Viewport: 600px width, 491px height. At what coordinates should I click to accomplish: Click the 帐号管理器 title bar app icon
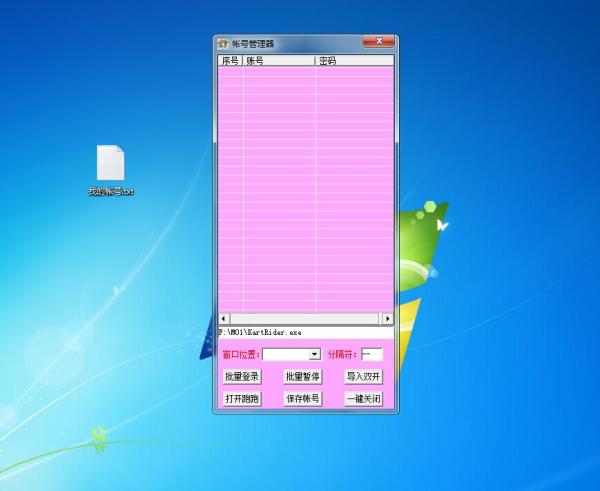pyautogui.click(x=223, y=44)
